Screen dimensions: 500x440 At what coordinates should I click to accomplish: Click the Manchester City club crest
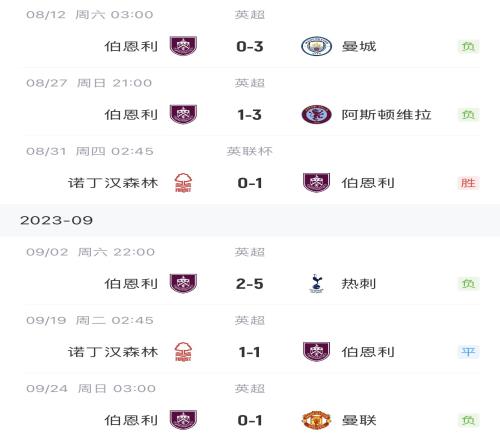[x=316, y=46]
